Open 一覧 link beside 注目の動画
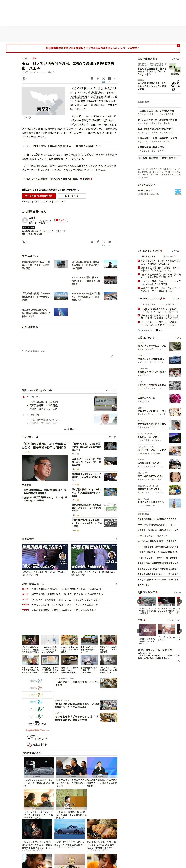The height and width of the screenshot is (868, 186). (x=115, y=539)
